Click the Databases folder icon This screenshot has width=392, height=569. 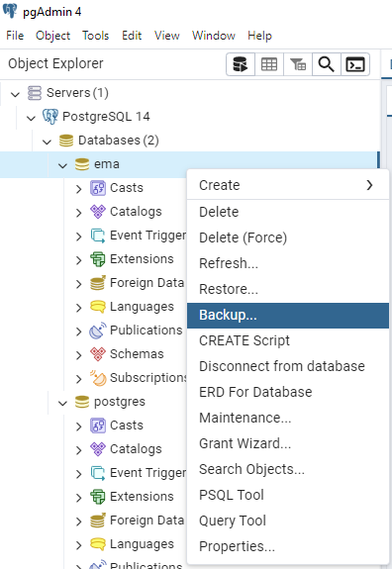coord(66,141)
